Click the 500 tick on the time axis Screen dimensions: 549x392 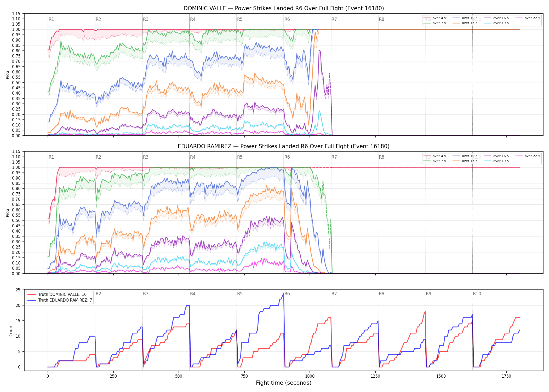(179, 376)
